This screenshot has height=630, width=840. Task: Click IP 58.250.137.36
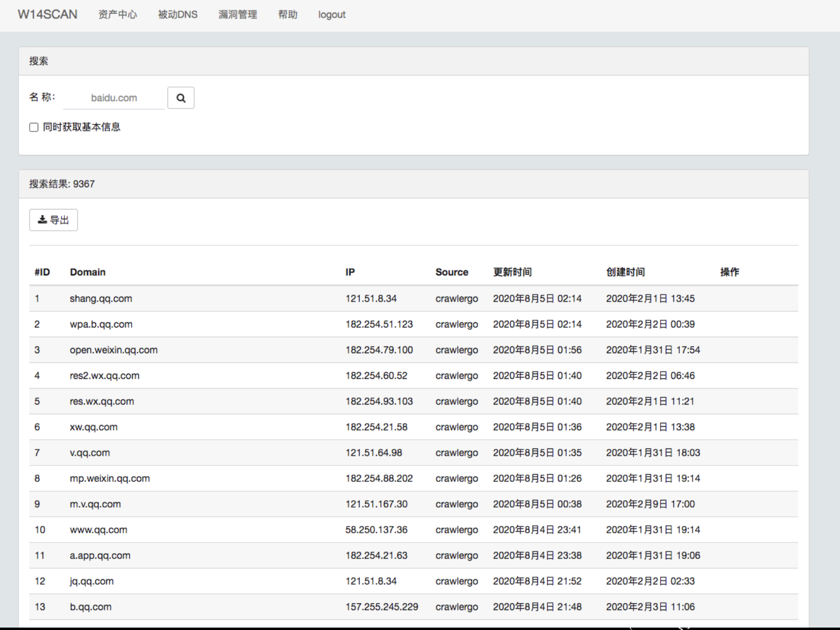coord(376,529)
